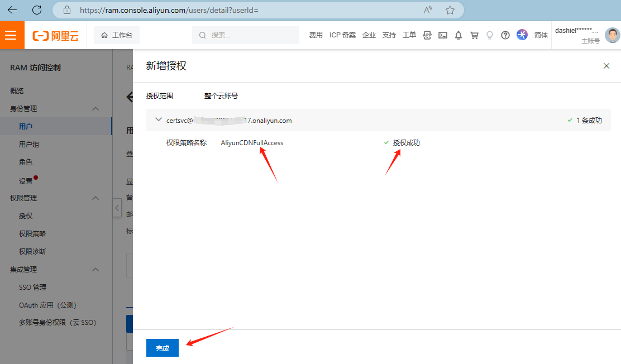Click inside the 搜索 search field

click(246, 35)
